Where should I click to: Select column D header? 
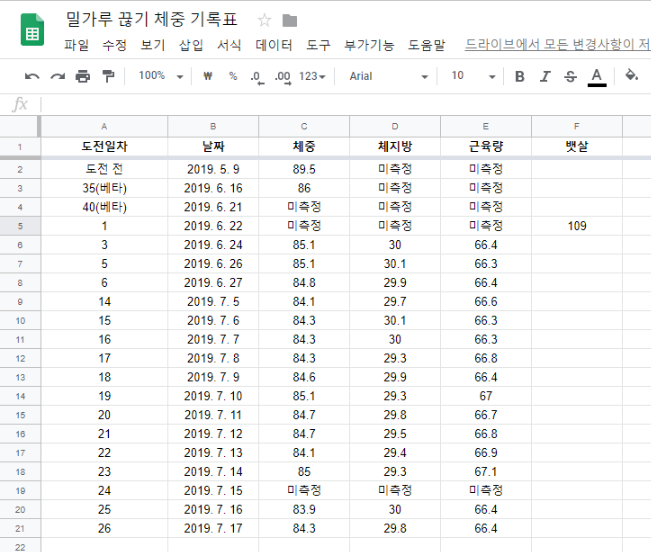coord(395,127)
